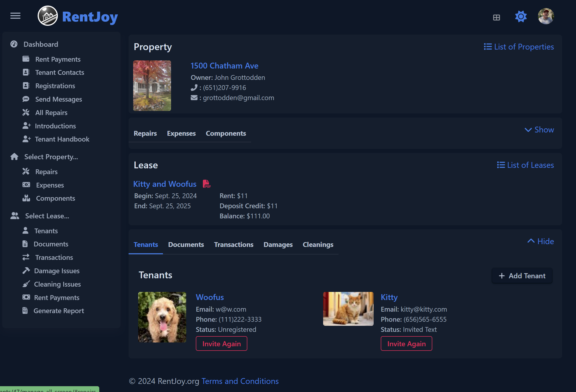Screen dimensions: 576x392
Task: Open the Select Lease dropdown
Action: tap(47, 216)
